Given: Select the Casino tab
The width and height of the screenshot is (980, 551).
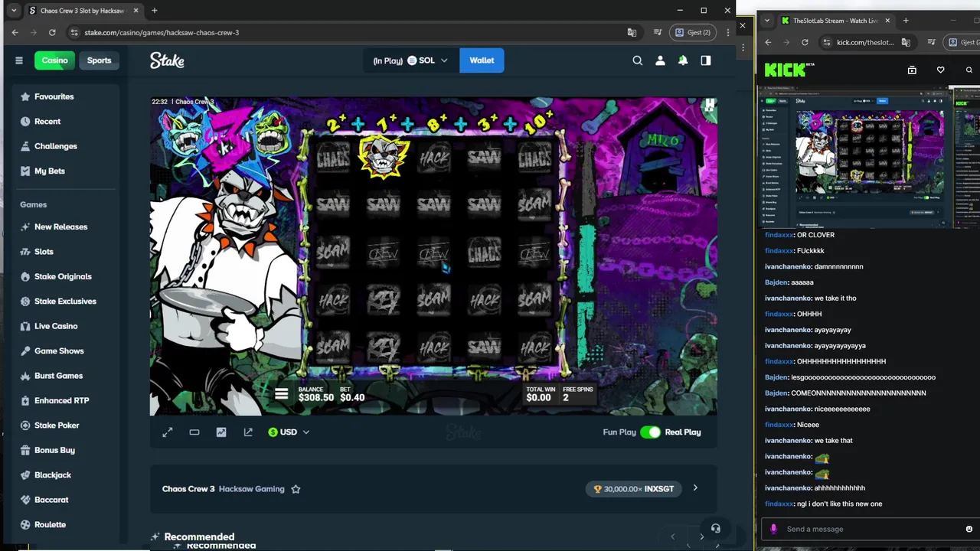Looking at the screenshot, I should click(x=54, y=60).
